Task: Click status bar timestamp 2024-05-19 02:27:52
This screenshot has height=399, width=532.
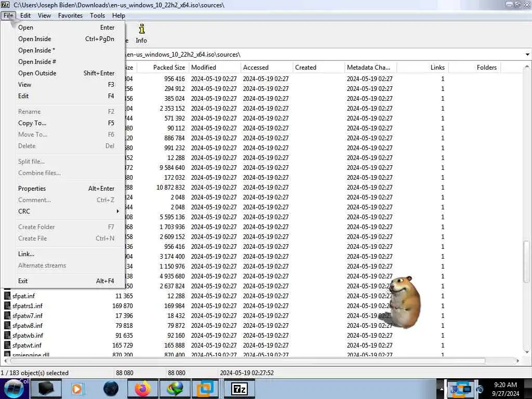Action: point(247,373)
